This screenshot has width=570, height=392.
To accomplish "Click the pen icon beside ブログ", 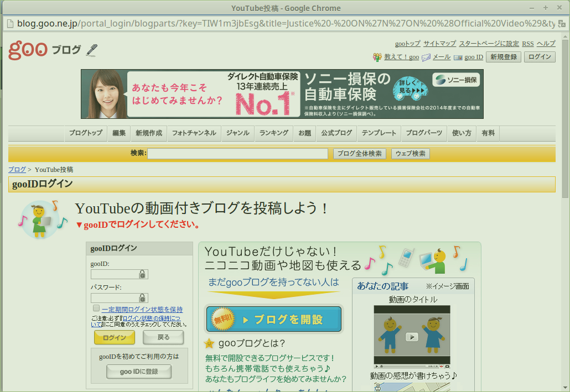I will tap(92, 50).
